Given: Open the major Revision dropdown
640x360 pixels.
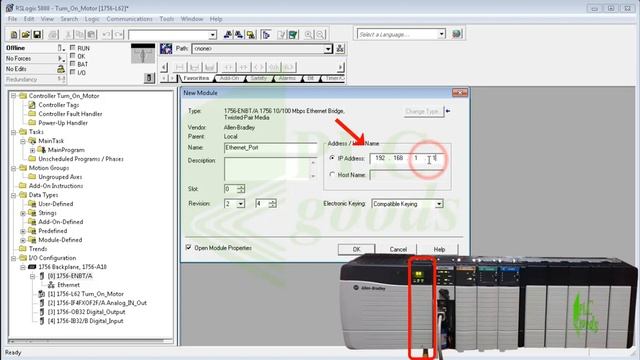Looking at the screenshot, I should pos(240,203).
